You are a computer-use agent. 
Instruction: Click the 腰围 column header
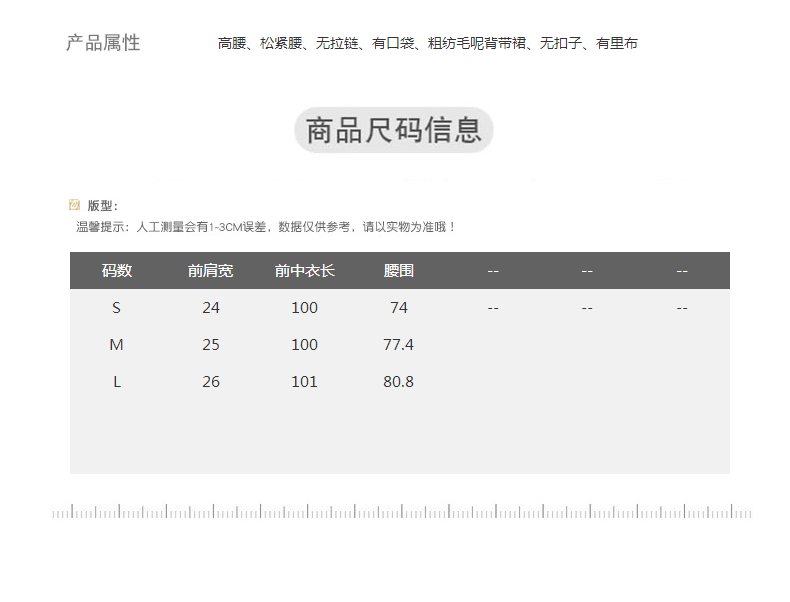[399, 271]
